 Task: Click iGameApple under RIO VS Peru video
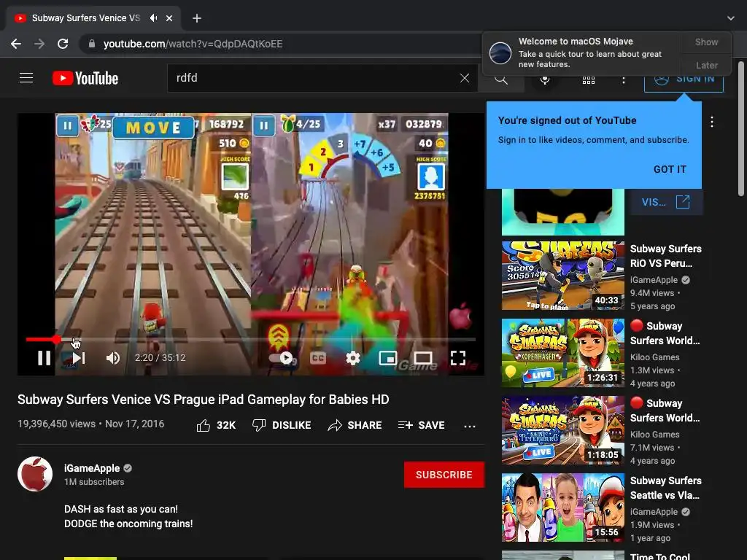(654, 280)
